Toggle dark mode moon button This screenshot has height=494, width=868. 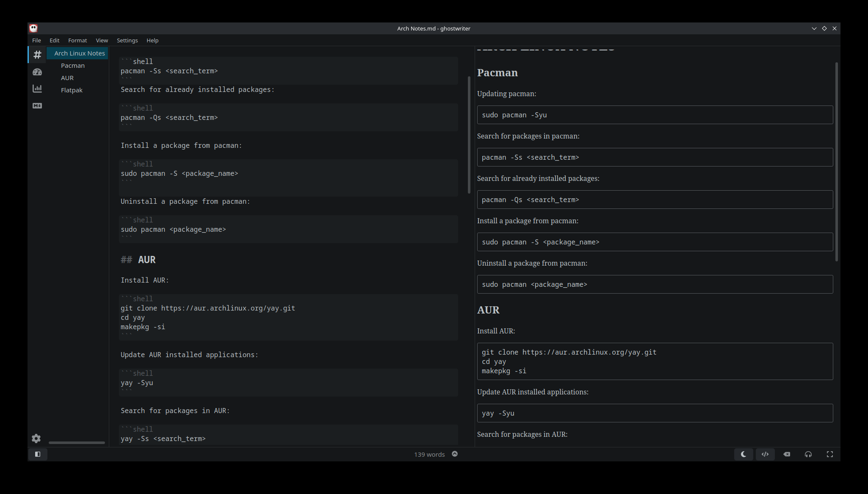pos(744,454)
